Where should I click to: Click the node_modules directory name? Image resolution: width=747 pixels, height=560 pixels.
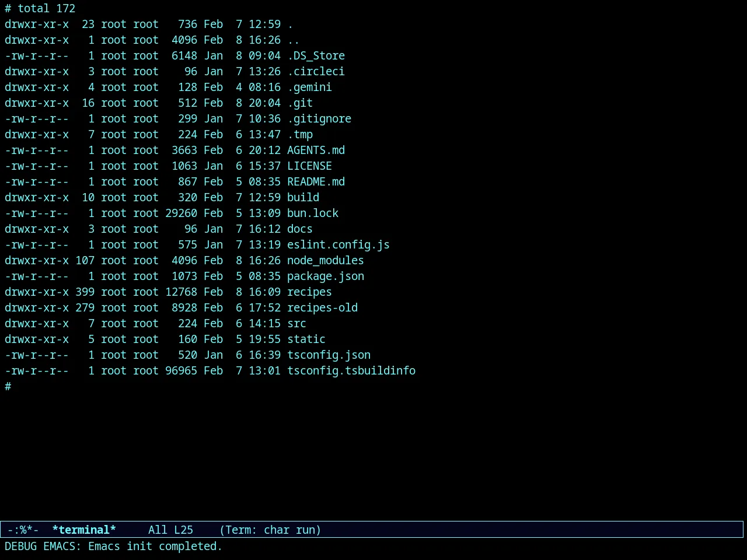[326, 261]
